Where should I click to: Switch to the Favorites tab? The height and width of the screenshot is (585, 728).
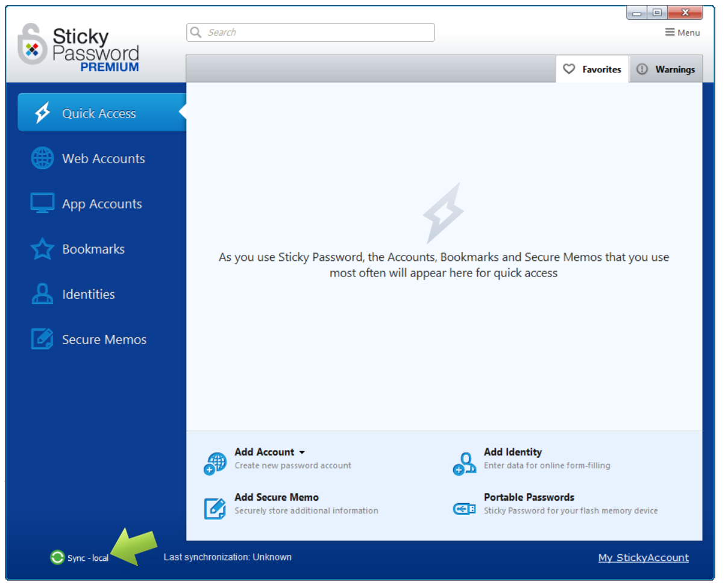[x=592, y=69]
